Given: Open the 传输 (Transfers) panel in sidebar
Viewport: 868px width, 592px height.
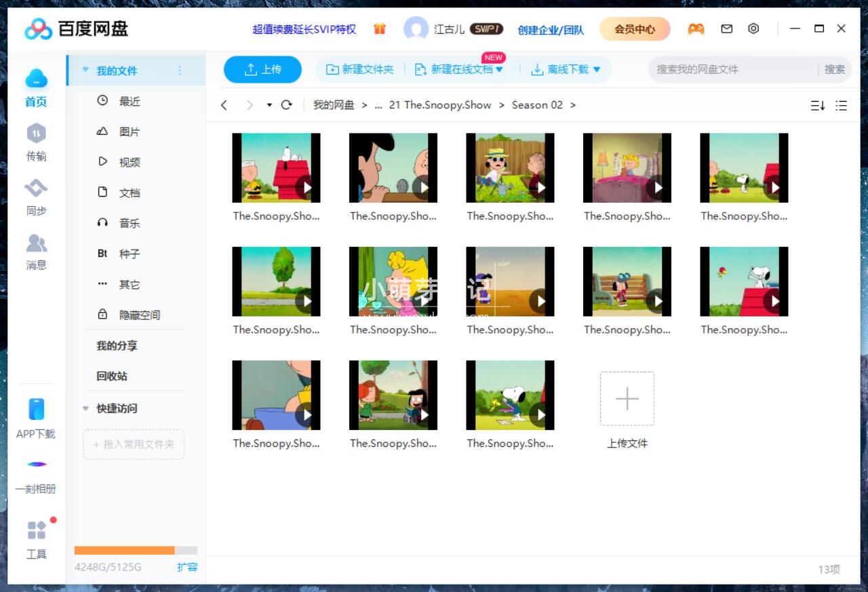Looking at the screenshot, I should coord(36,142).
